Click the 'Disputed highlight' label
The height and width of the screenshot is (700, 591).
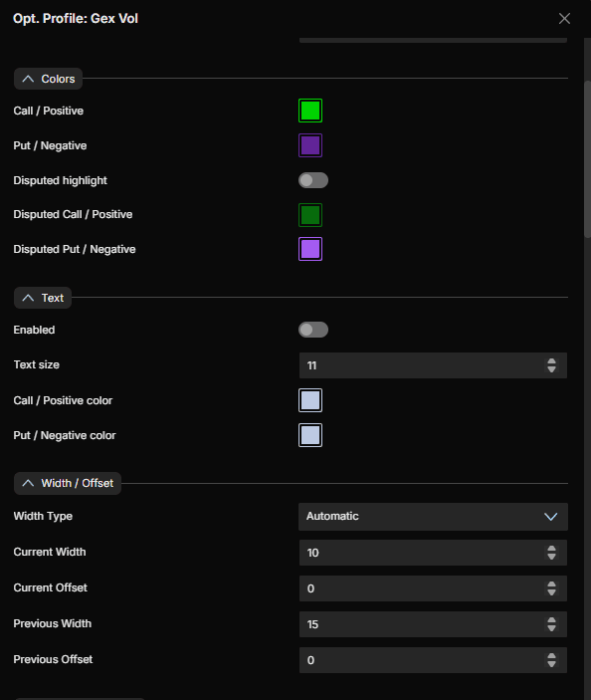pyautogui.click(x=61, y=180)
